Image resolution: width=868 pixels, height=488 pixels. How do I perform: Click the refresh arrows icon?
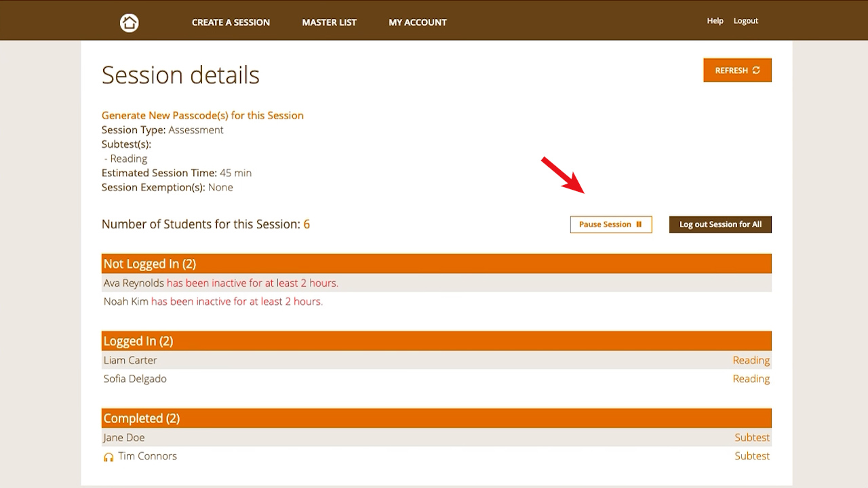point(756,70)
